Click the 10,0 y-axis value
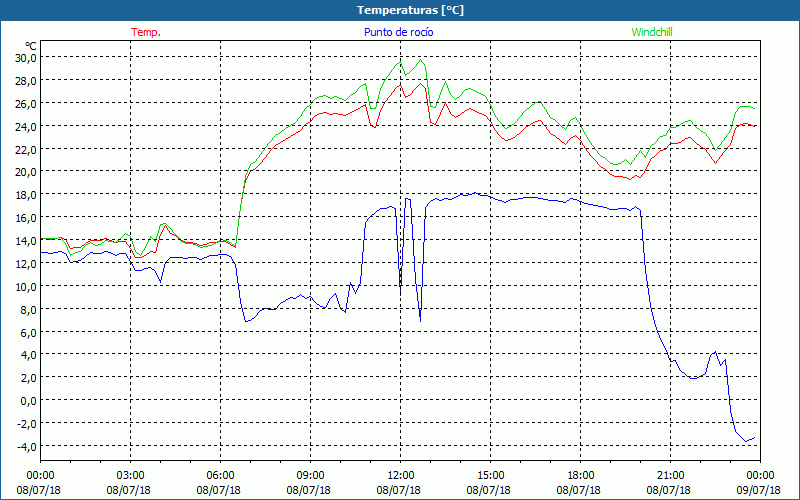Screen dimensions: 800x500 coord(26,287)
